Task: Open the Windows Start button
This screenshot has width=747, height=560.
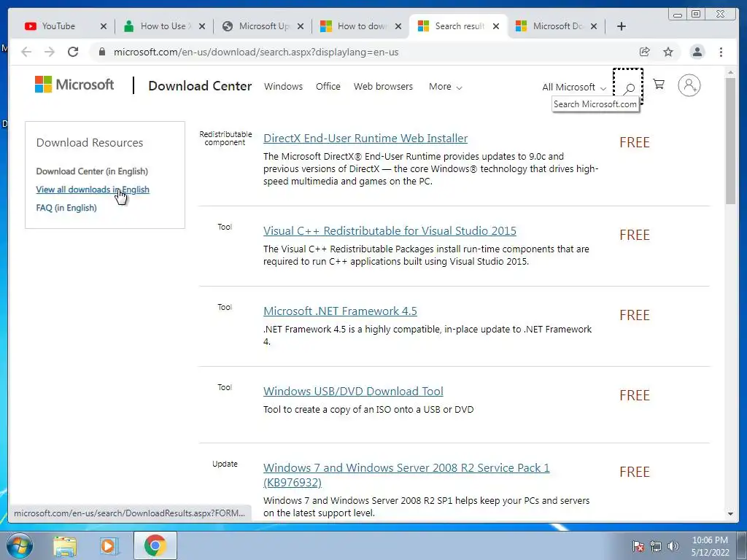Action: [x=20, y=545]
